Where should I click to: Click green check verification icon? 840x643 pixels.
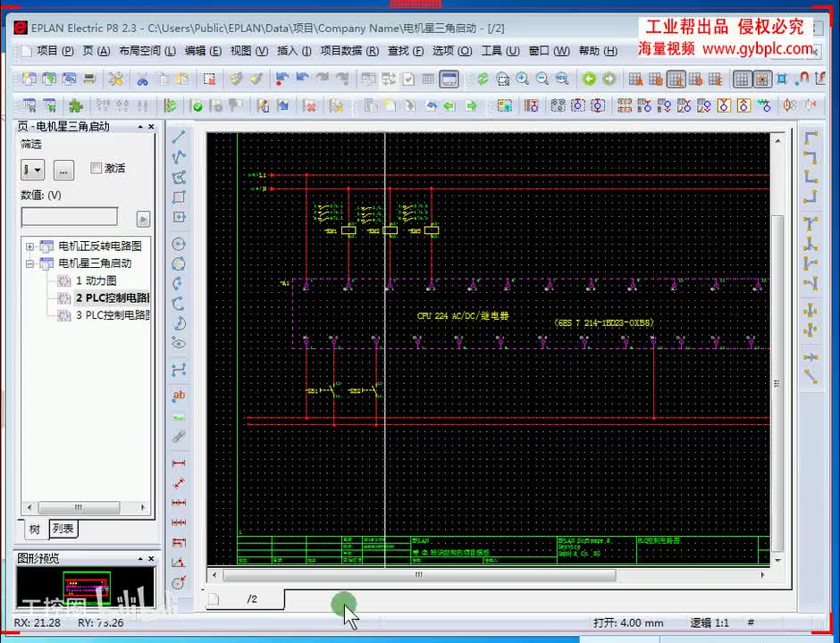point(197,106)
